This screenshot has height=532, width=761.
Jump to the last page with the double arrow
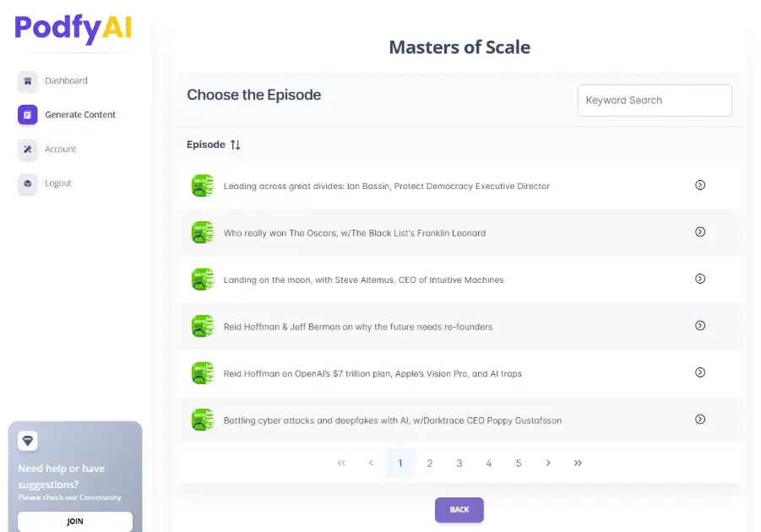578,463
